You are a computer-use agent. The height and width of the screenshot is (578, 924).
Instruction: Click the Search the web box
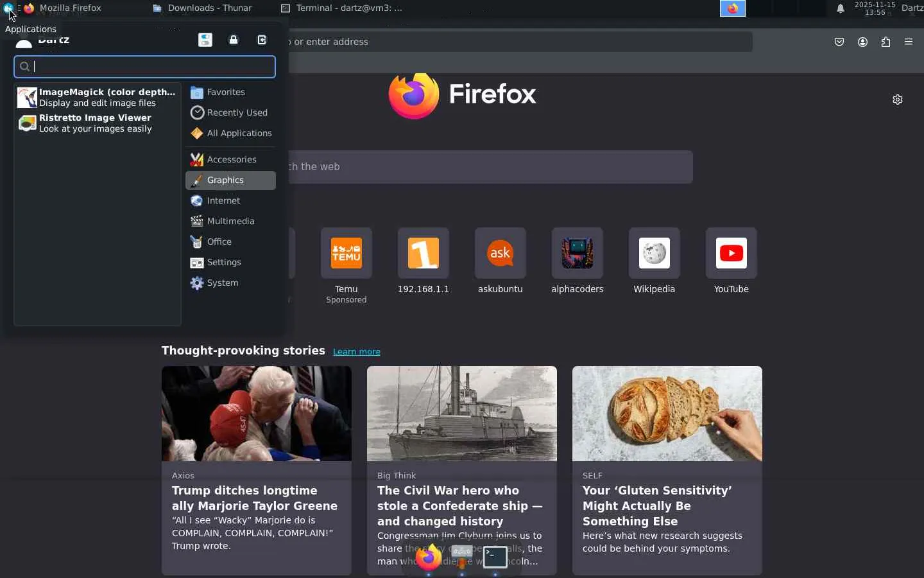pos(490,167)
